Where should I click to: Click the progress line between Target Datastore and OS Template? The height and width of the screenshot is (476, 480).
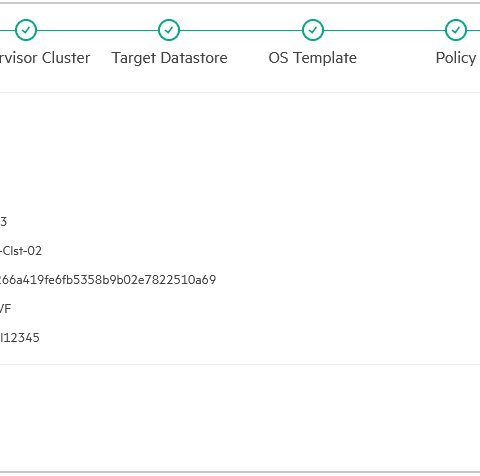tap(241, 30)
